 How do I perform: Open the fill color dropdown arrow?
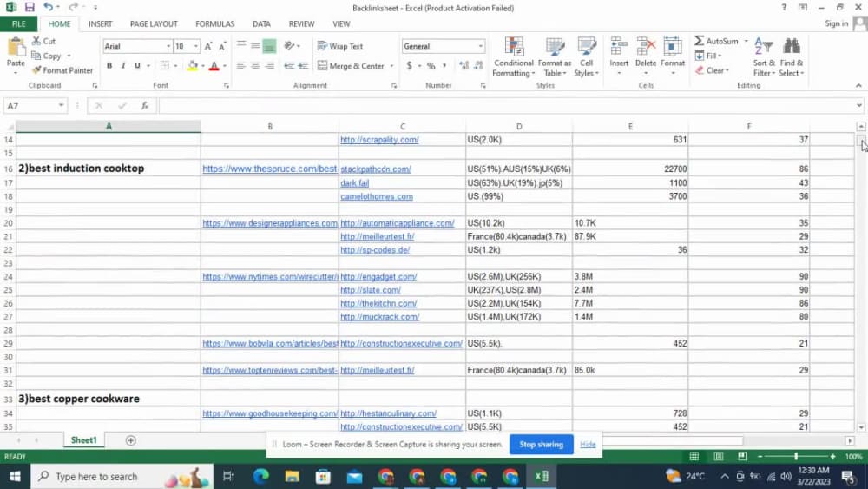pos(202,66)
